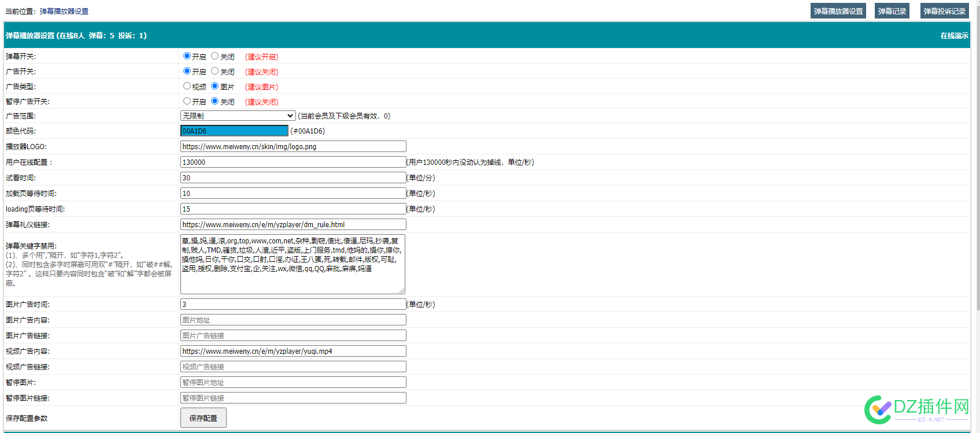980x433 pixels.
Task: Select 开启 radio for 广告开关
Action: click(x=187, y=71)
